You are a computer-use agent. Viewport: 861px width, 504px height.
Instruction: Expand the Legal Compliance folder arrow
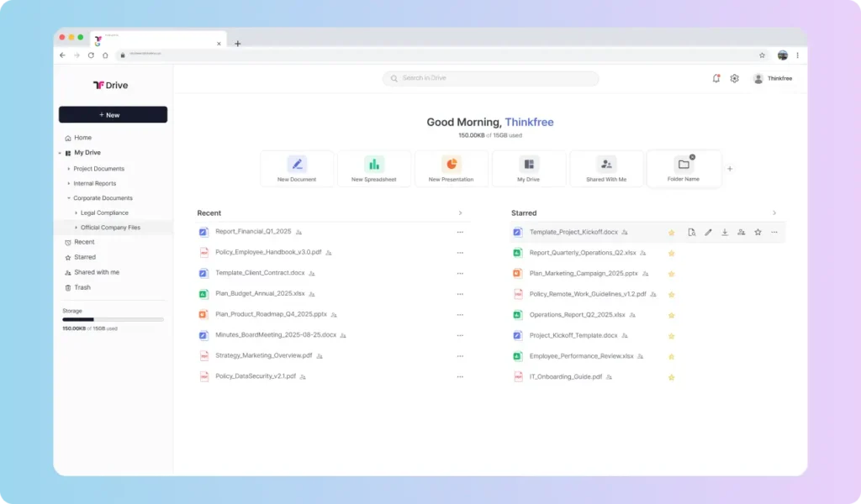click(76, 213)
